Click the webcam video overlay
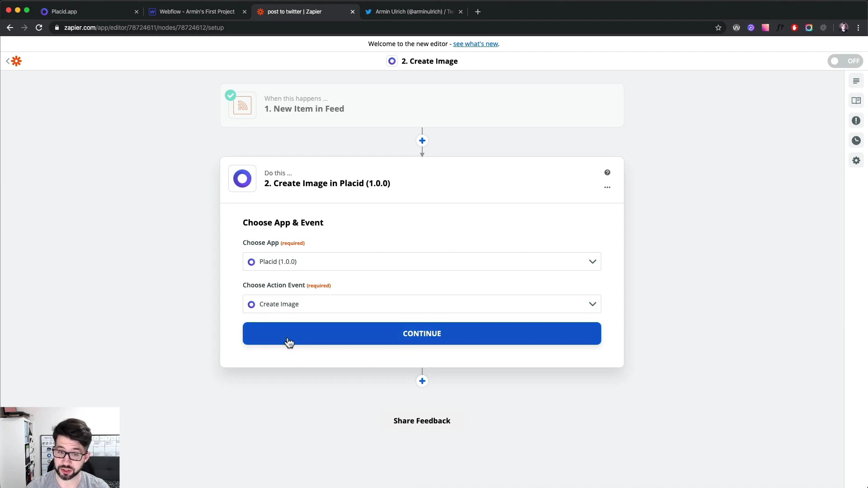 tap(60, 447)
